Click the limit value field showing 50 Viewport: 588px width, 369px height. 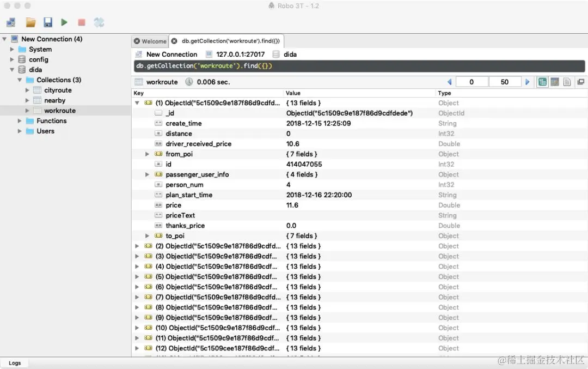[505, 82]
